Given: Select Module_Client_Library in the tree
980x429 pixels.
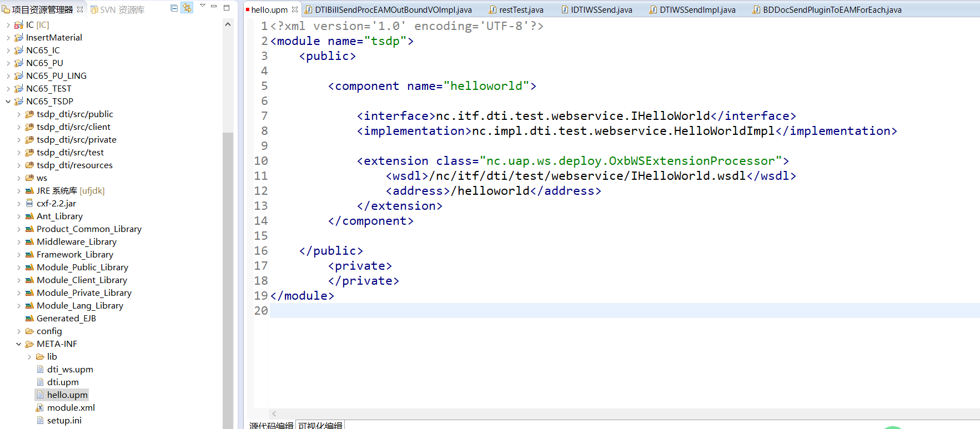Looking at the screenshot, I should (82, 280).
